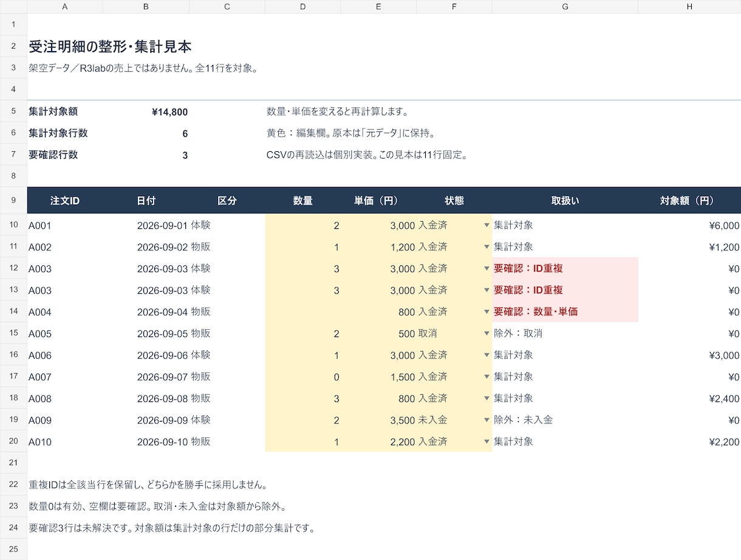The height and width of the screenshot is (560, 741).
Task: Click the 要確認：数量・単価 cell
Action: [x=565, y=312]
